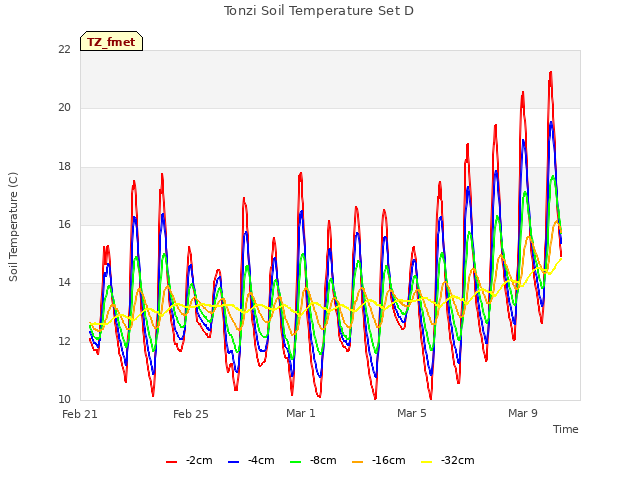Click the chart title Tonzi Soil Temperature Set D
Viewport: 640px width, 480px height.
pos(319,11)
